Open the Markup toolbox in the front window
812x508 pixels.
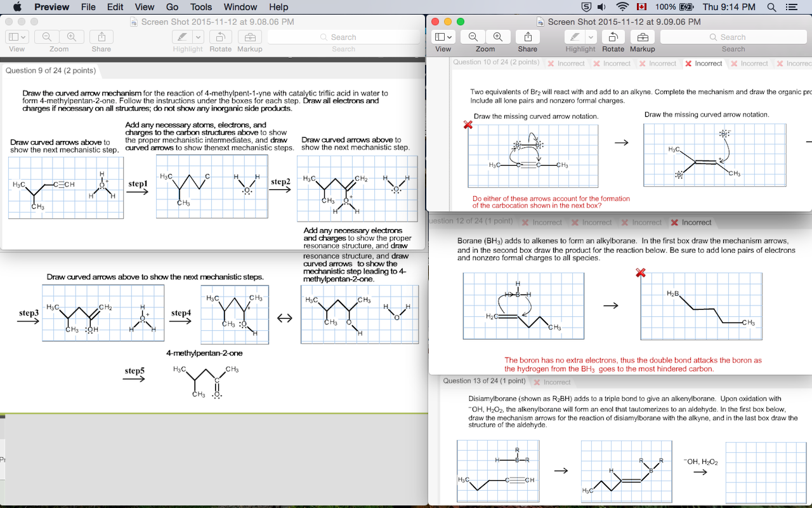tap(643, 37)
